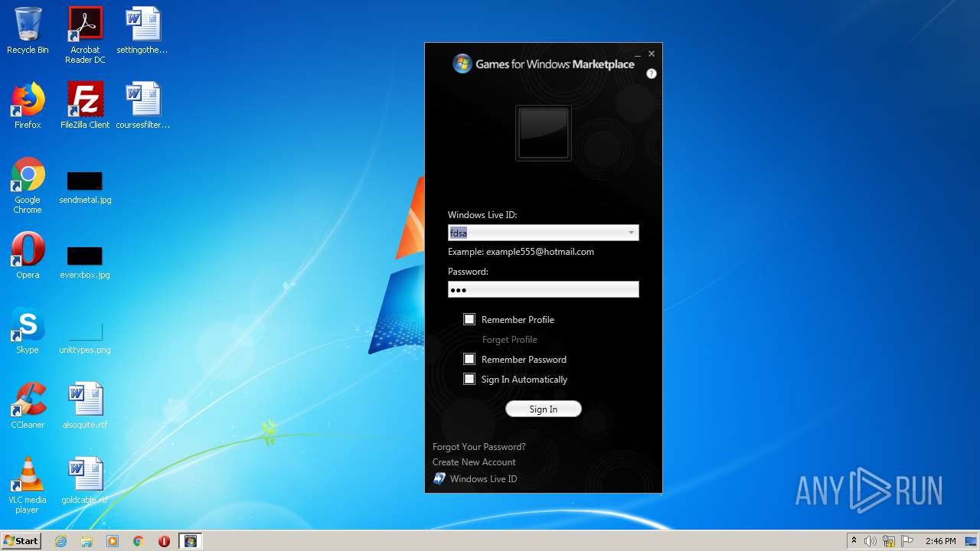Viewport: 980px width, 551px height.
Task: Hit the Sign In button
Action: tap(544, 409)
